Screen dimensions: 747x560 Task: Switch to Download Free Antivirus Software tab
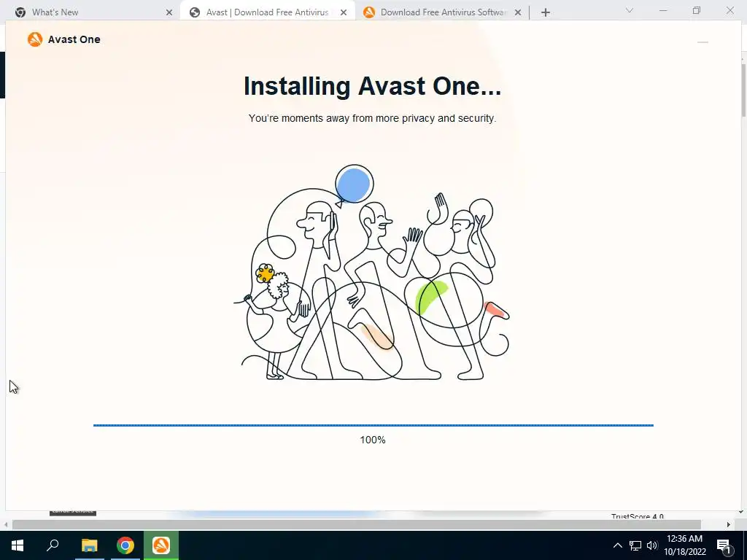441,12
